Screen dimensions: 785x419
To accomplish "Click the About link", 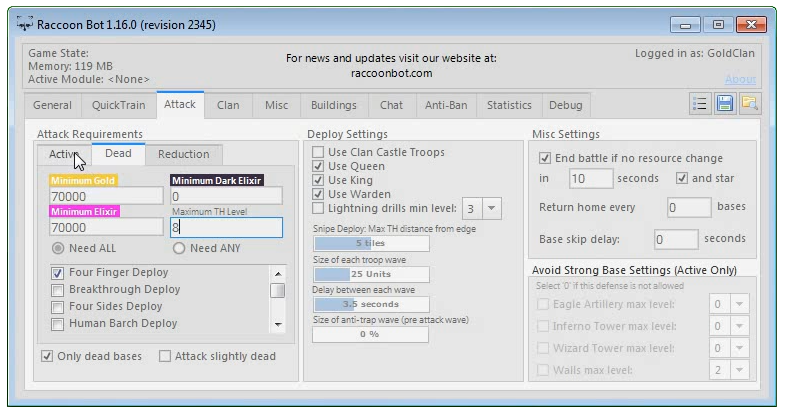I will point(740,79).
